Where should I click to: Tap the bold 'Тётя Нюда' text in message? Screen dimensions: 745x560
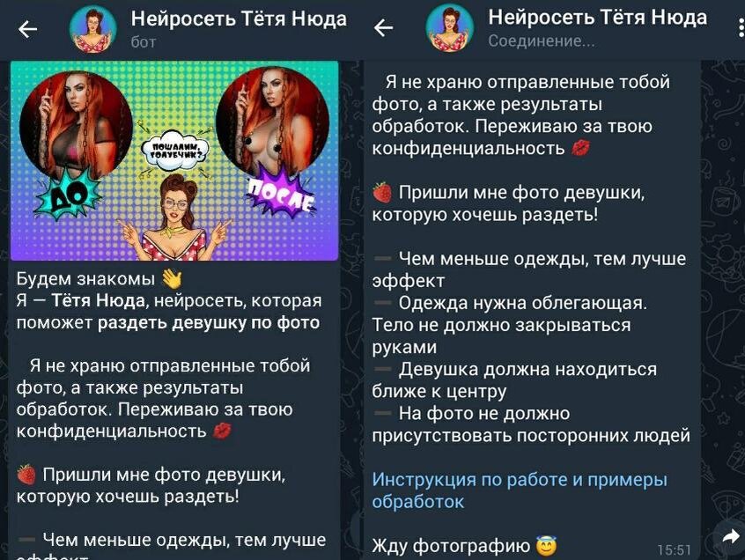click(x=98, y=300)
